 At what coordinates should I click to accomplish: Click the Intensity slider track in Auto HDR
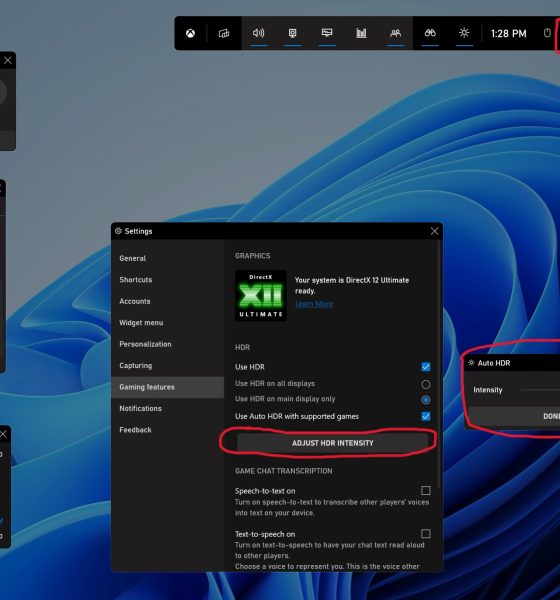[x=540, y=390]
